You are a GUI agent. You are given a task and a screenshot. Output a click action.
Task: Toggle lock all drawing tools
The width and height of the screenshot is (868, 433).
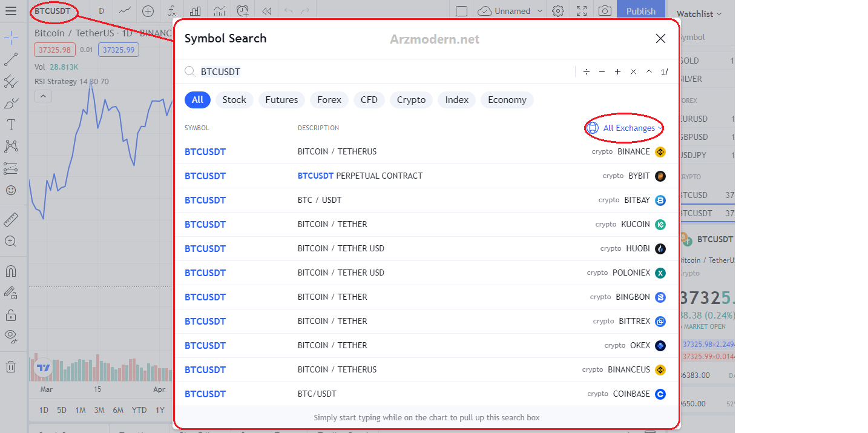11,315
